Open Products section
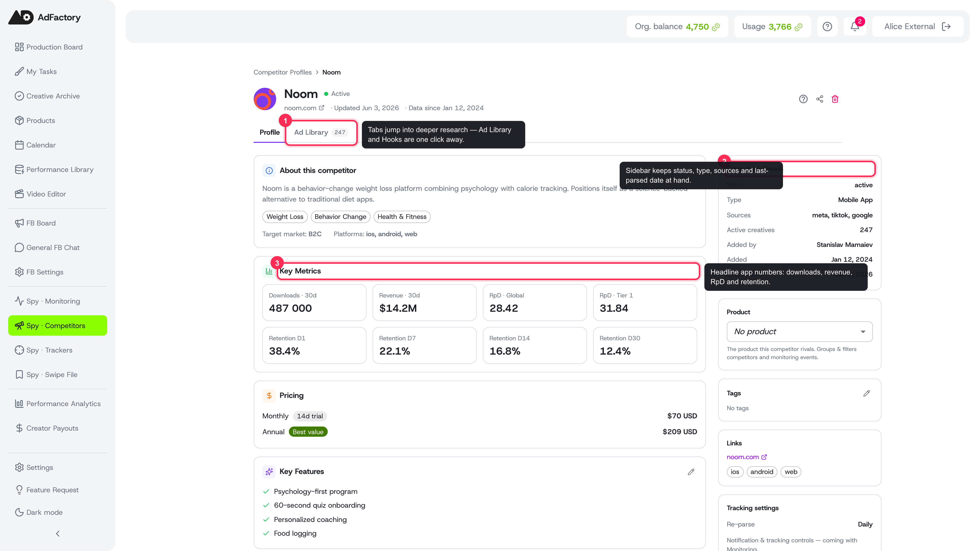980x551 pixels. (57, 121)
